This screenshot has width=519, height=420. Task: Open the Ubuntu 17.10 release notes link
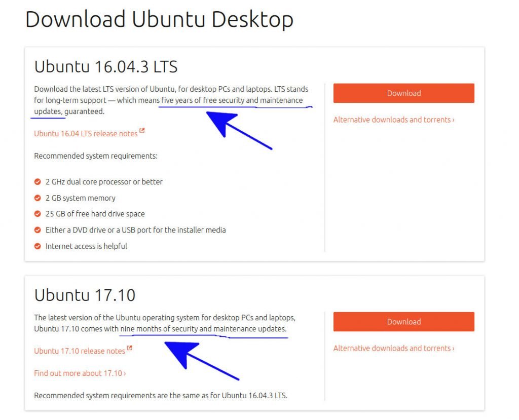click(80, 351)
